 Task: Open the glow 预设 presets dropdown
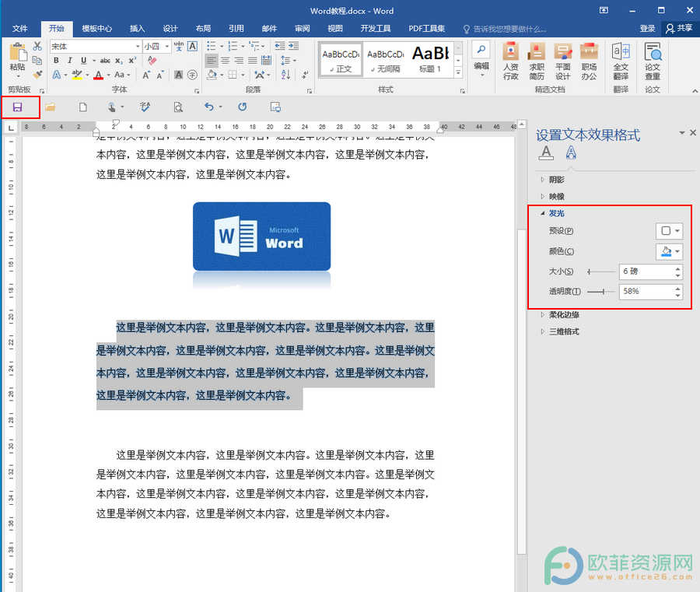(x=669, y=231)
